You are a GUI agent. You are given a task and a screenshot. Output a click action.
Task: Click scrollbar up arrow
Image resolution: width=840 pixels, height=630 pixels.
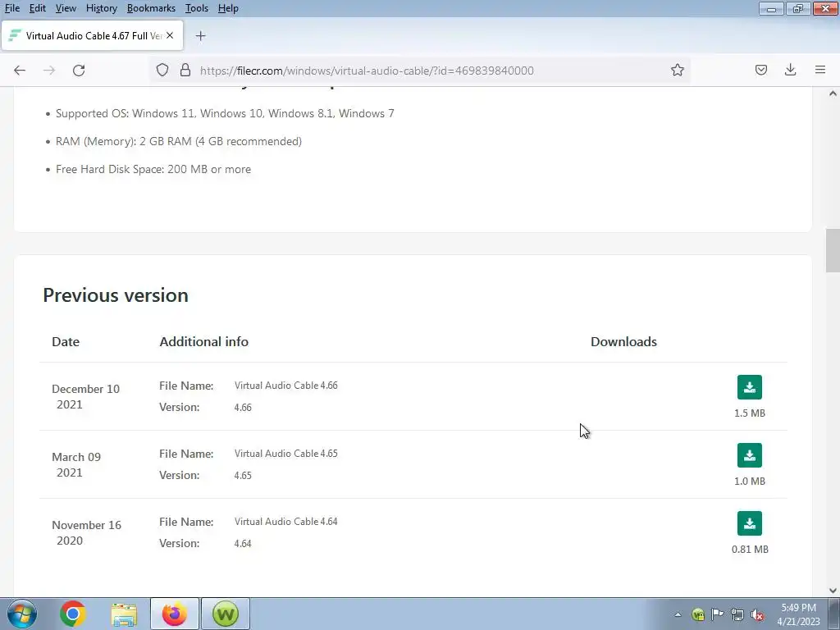[x=833, y=94]
